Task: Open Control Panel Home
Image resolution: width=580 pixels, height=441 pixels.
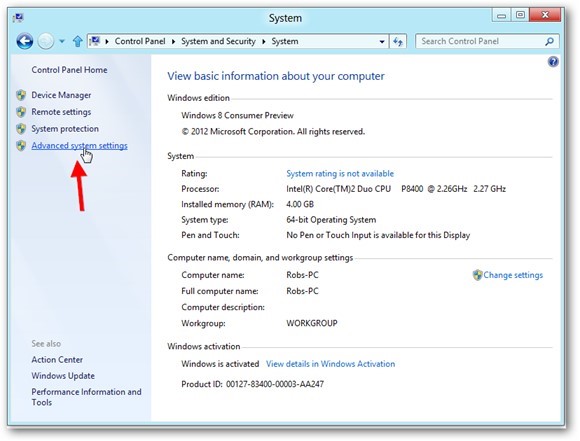Action: [69, 70]
